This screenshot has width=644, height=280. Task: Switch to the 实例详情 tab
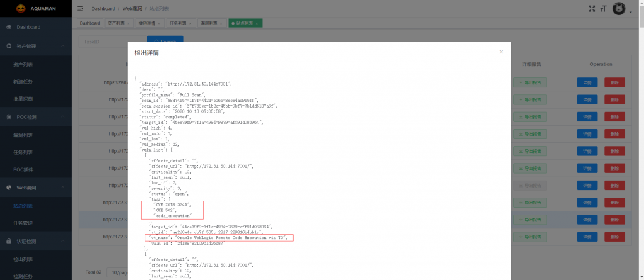click(x=149, y=23)
